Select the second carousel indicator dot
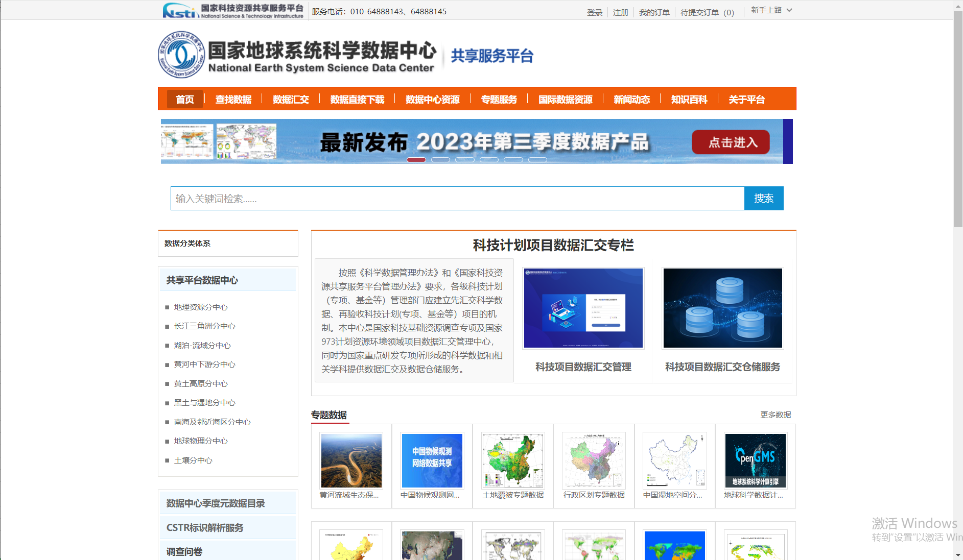 (440, 159)
